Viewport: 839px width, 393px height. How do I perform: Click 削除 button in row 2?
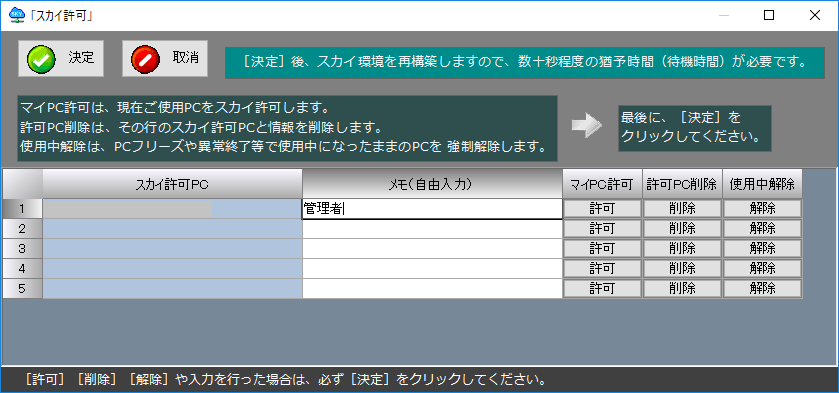point(682,229)
